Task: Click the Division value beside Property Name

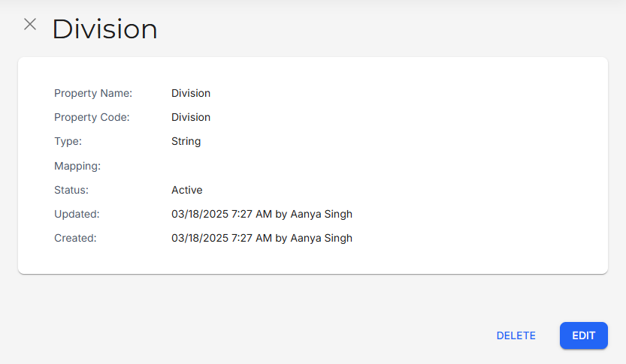Action: [x=191, y=93]
